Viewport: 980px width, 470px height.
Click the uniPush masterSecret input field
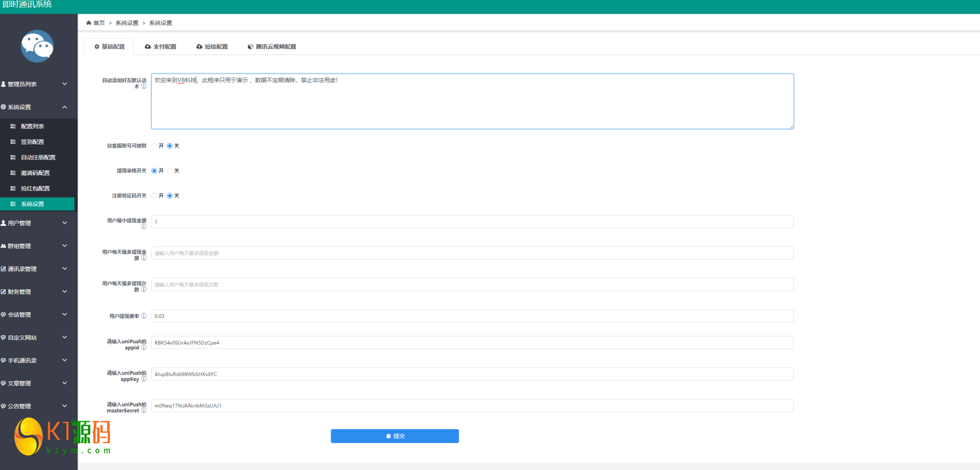click(472, 405)
